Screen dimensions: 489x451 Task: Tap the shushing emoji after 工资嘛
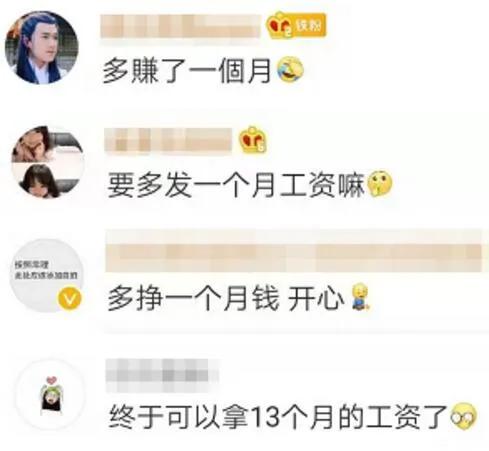[x=380, y=183]
